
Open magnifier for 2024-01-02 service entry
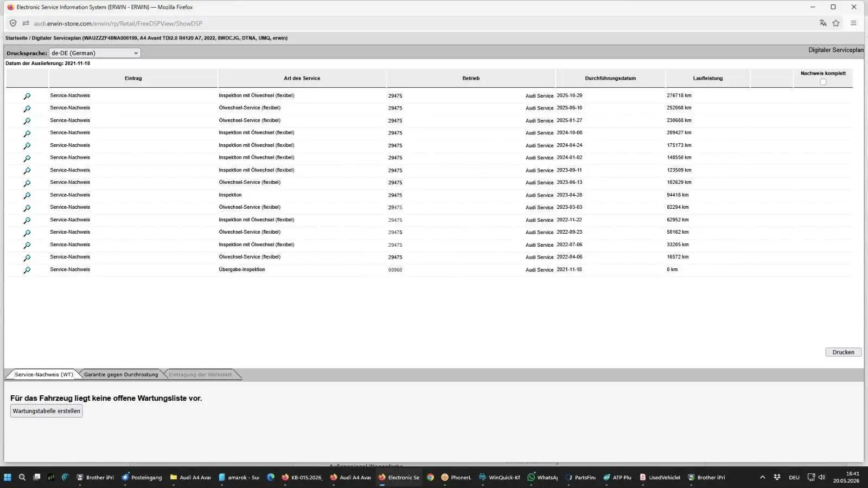[x=27, y=158]
